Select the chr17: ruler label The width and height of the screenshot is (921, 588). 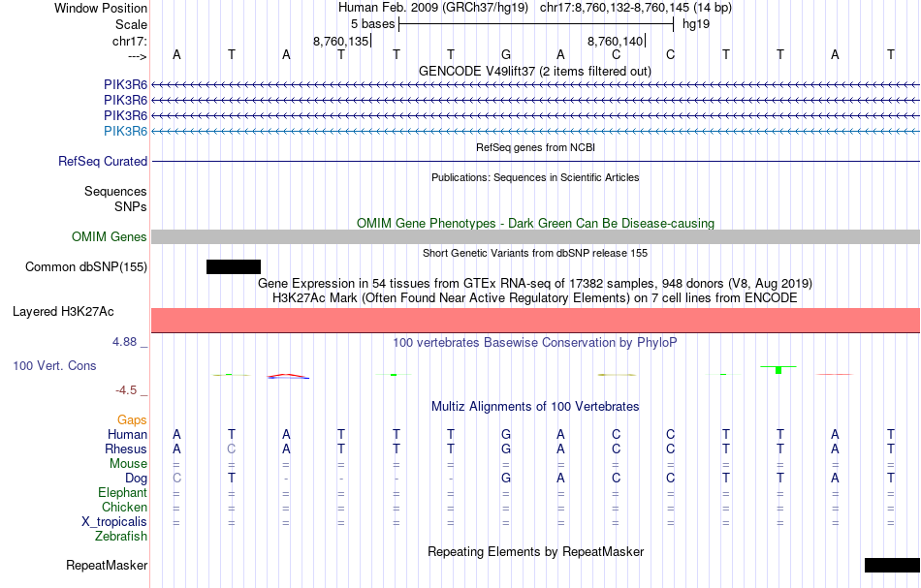tap(129, 41)
